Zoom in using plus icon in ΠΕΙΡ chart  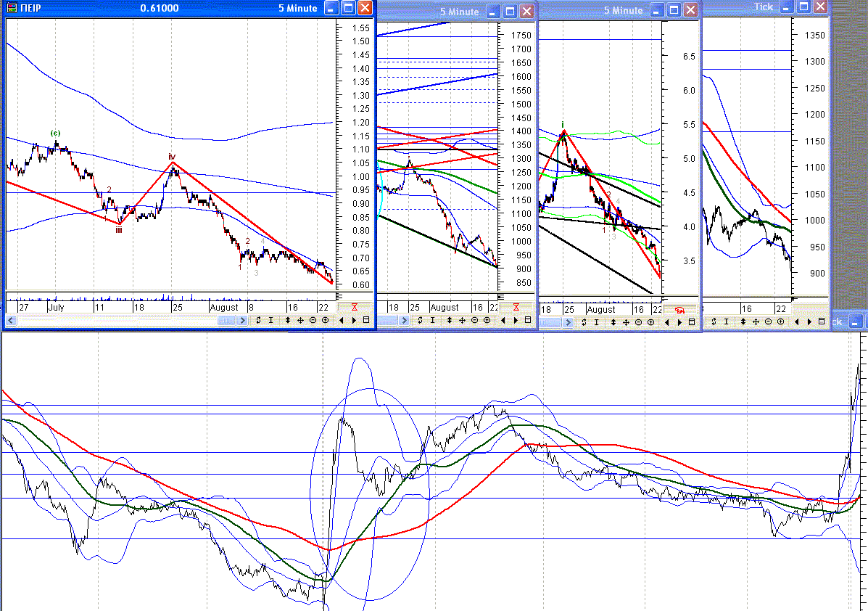coord(325,320)
